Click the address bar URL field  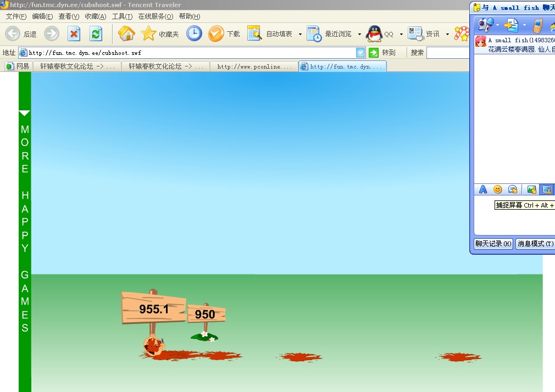click(x=187, y=53)
